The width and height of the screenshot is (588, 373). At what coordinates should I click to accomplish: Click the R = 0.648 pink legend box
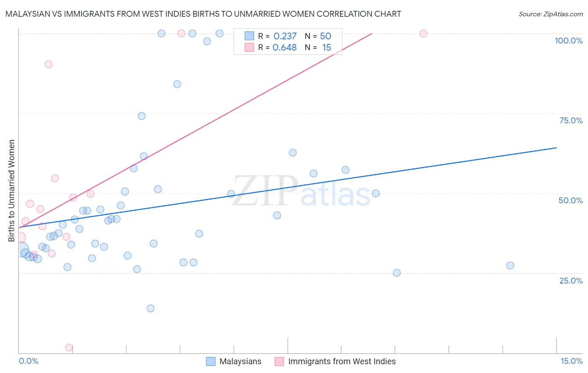point(249,47)
